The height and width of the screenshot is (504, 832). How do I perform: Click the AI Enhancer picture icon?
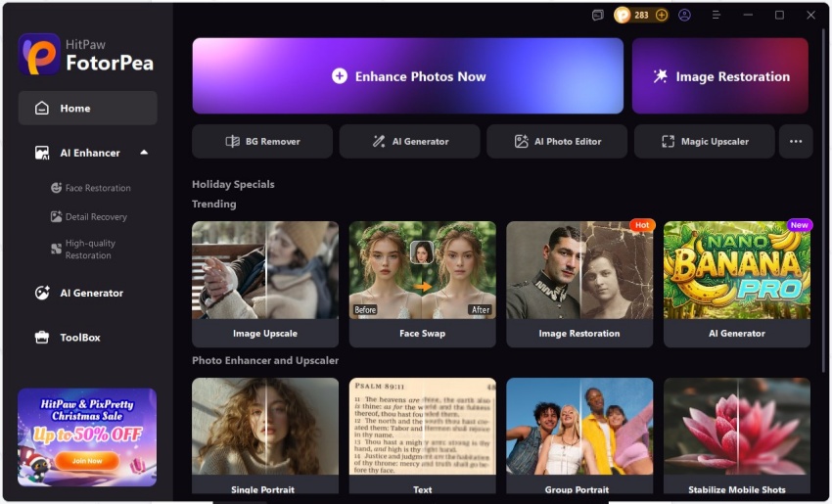click(42, 153)
